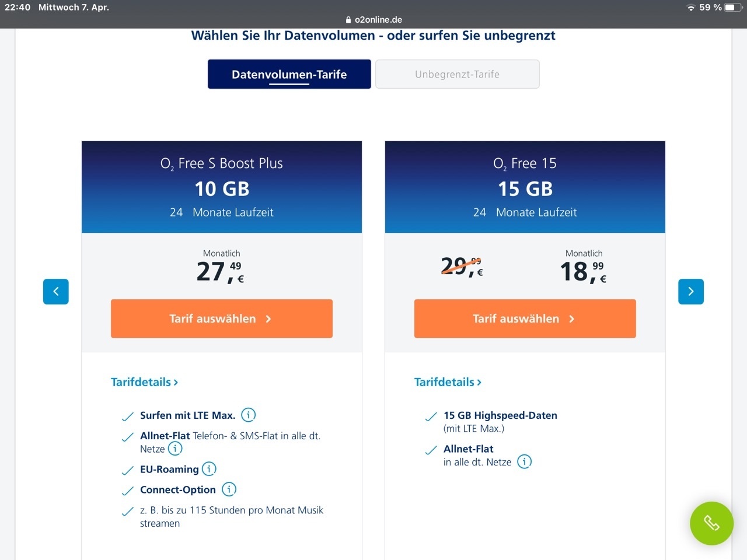Click the '15 GB' data volume text
The height and width of the screenshot is (560, 747).
[x=525, y=189]
